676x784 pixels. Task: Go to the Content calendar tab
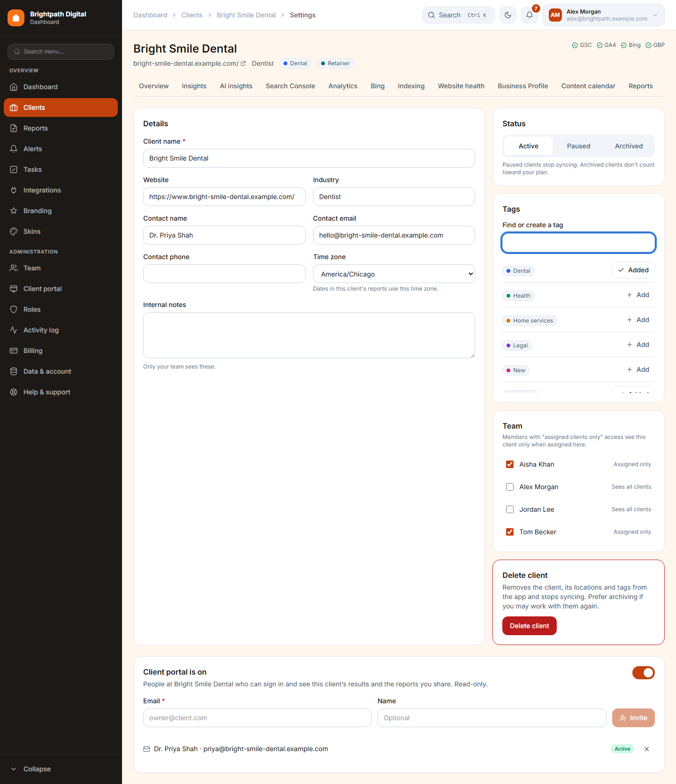588,86
